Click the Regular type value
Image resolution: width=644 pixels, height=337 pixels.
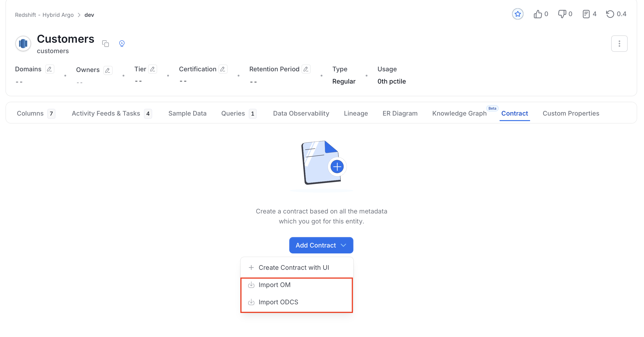[x=344, y=81]
